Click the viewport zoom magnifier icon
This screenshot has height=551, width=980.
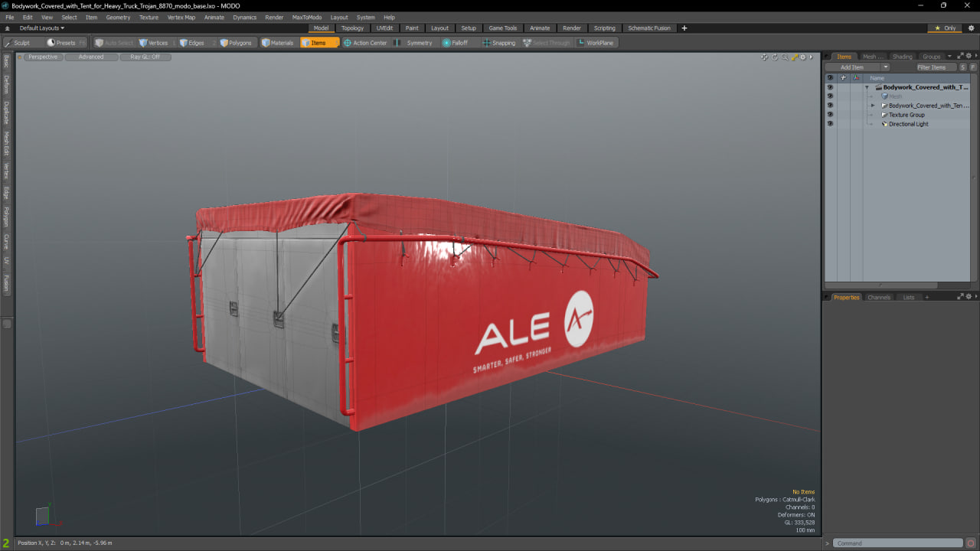pos(785,57)
